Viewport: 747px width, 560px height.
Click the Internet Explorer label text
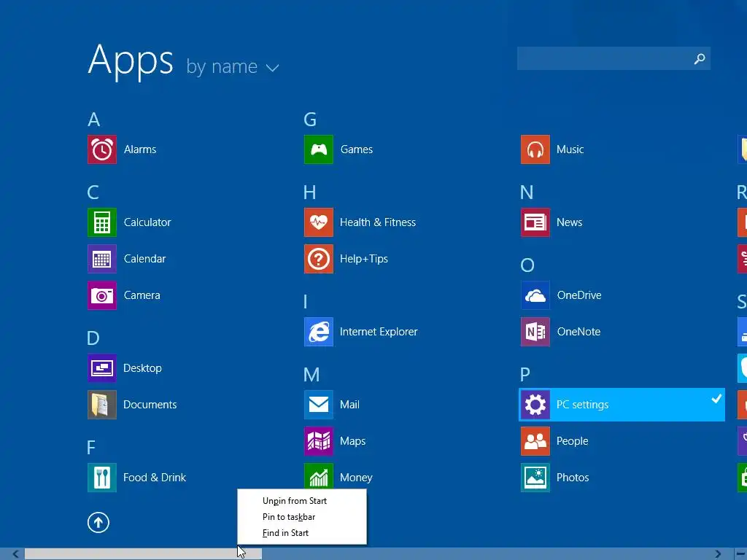point(379,332)
